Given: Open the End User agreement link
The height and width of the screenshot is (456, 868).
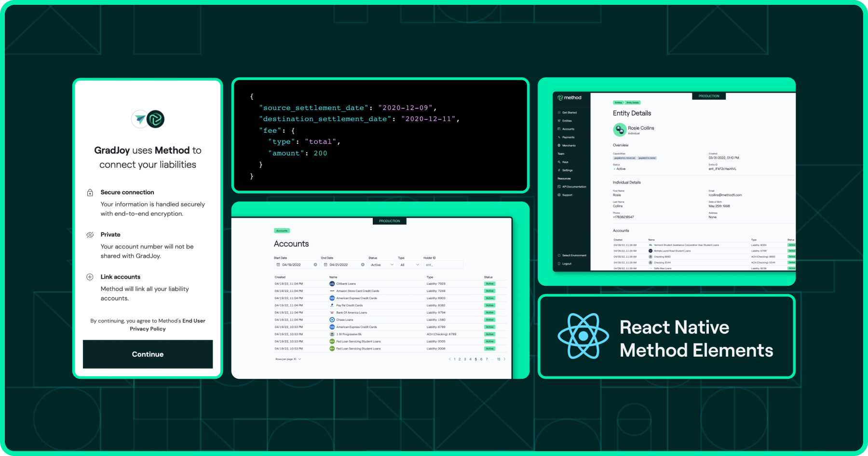Looking at the screenshot, I should [x=194, y=321].
